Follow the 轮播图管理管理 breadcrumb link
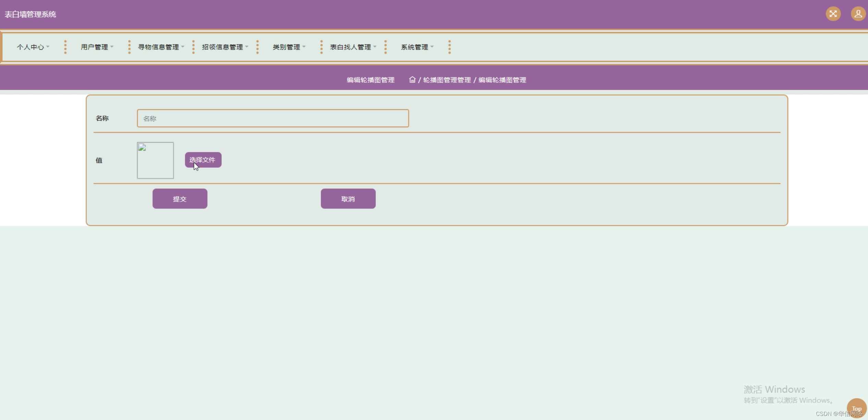Viewport: 868px width, 420px height. [447, 80]
